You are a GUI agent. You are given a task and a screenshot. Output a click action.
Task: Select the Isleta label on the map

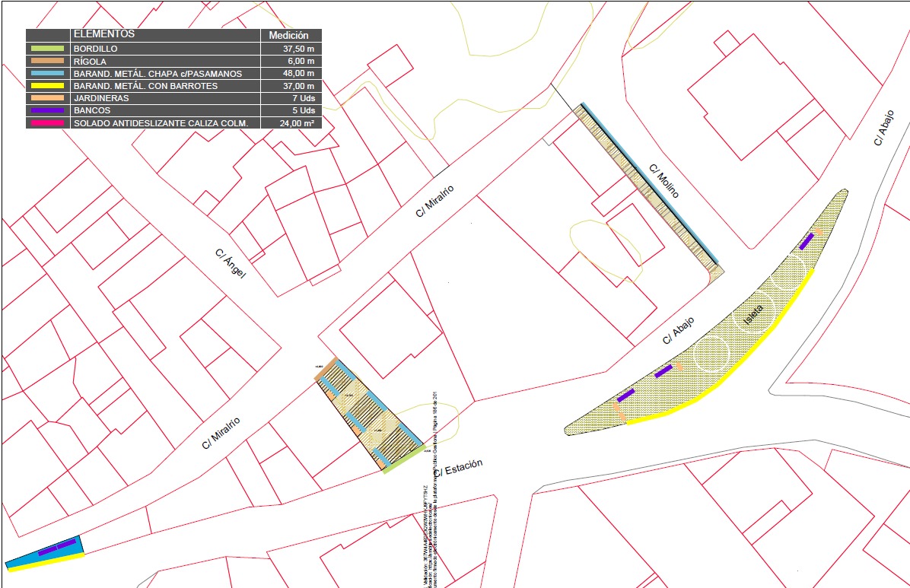[752, 315]
